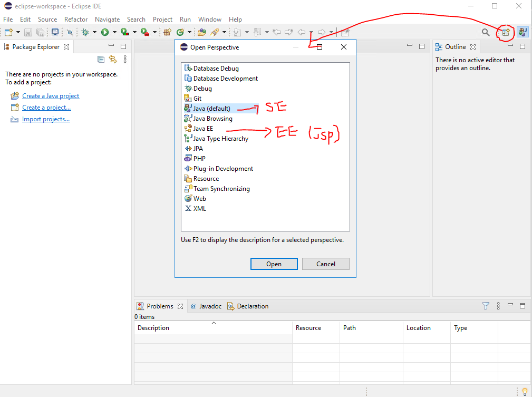Screen dimensions: 532x397
Task: Expand the New Java Class dropdown arrow
Action: click(189, 32)
